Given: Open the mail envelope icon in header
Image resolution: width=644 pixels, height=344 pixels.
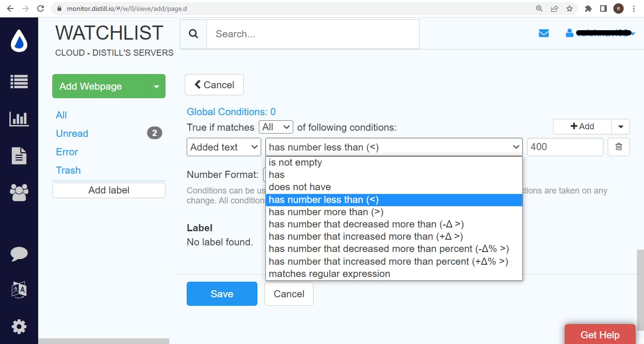Looking at the screenshot, I should coord(544,34).
